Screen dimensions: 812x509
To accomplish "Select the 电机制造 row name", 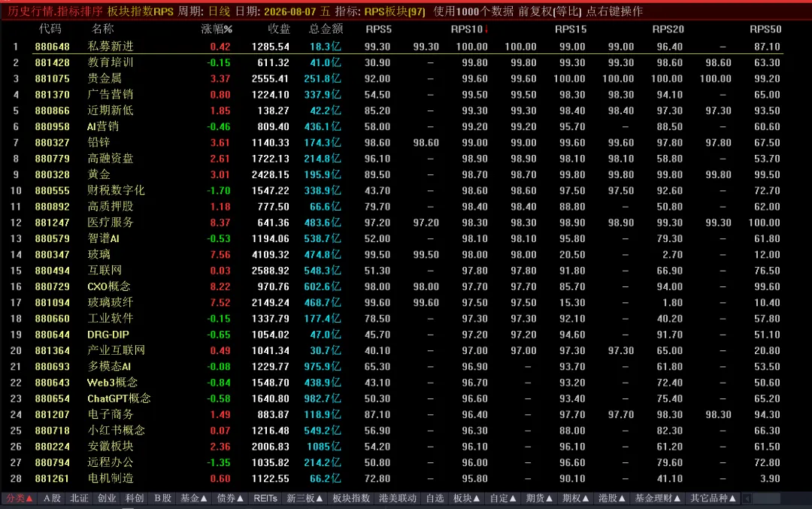I will [x=111, y=479].
